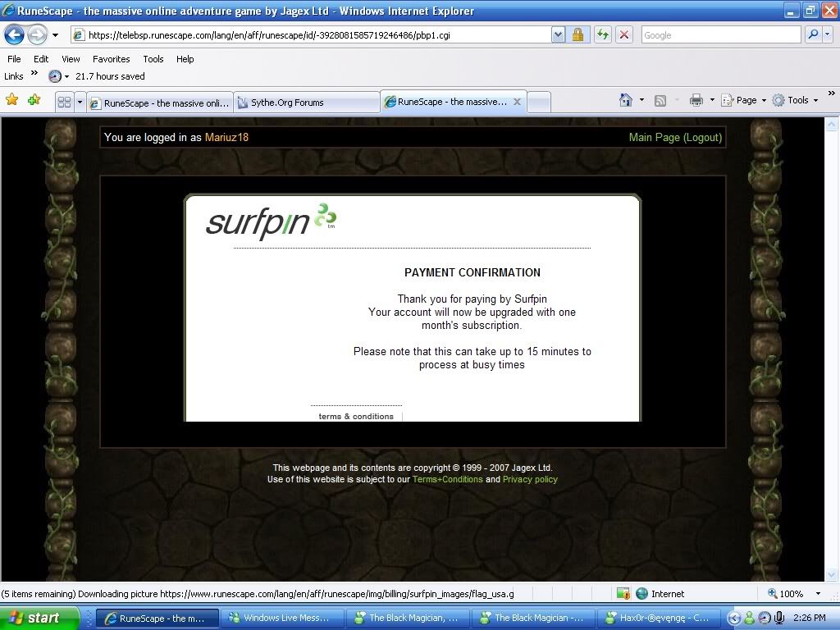Viewport: 840px width, 630px height.
Task: Click the 2:26 PM system clock
Action: click(x=809, y=618)
